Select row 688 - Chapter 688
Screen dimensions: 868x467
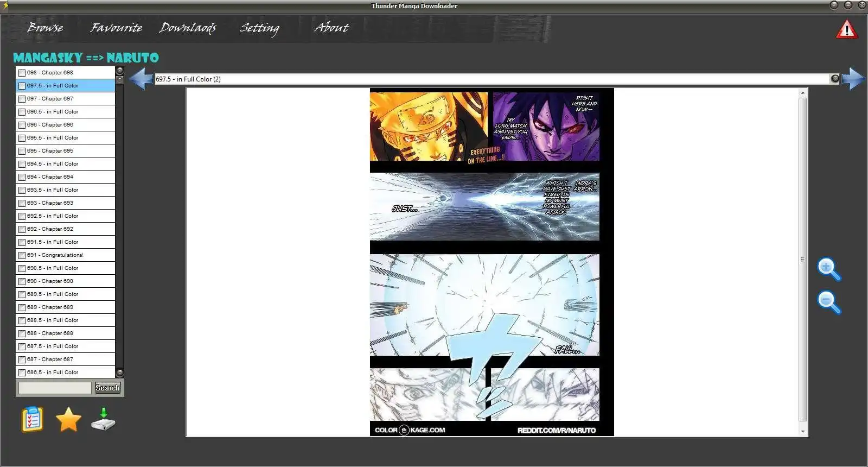pos(66,333)
